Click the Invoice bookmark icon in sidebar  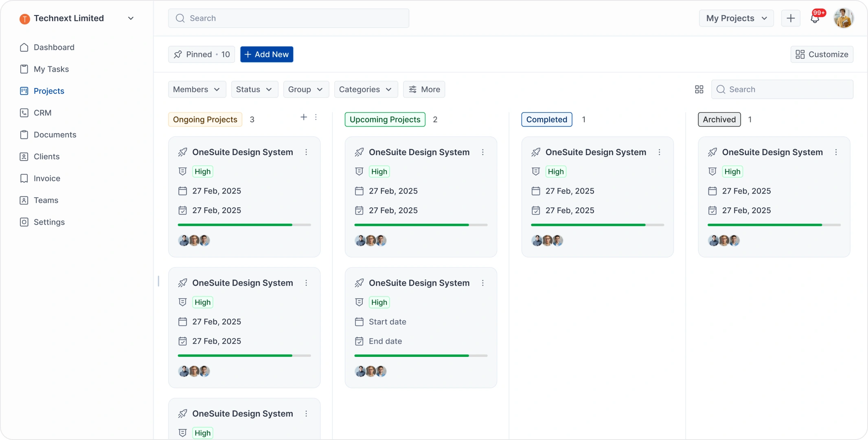(x=24, y=178)
